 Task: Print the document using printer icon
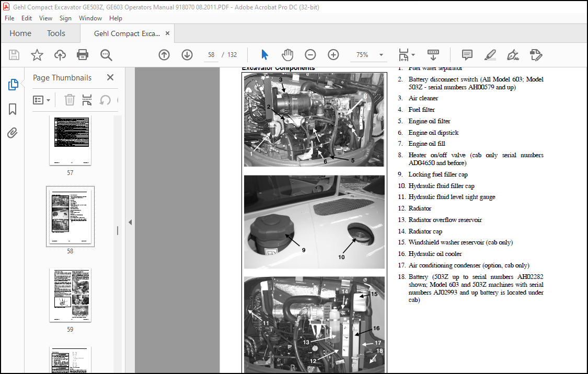(x=83, y=55)
